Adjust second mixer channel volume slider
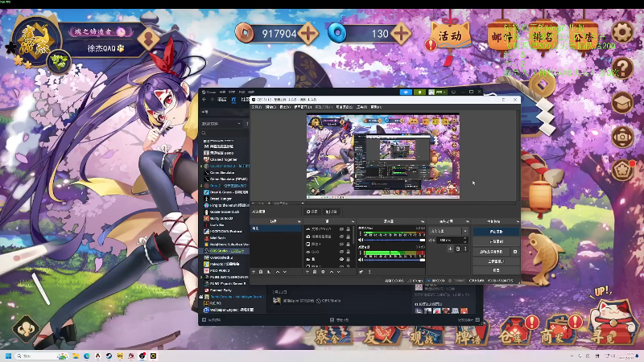This screenshot has width=644, height=362. point(394,259)
